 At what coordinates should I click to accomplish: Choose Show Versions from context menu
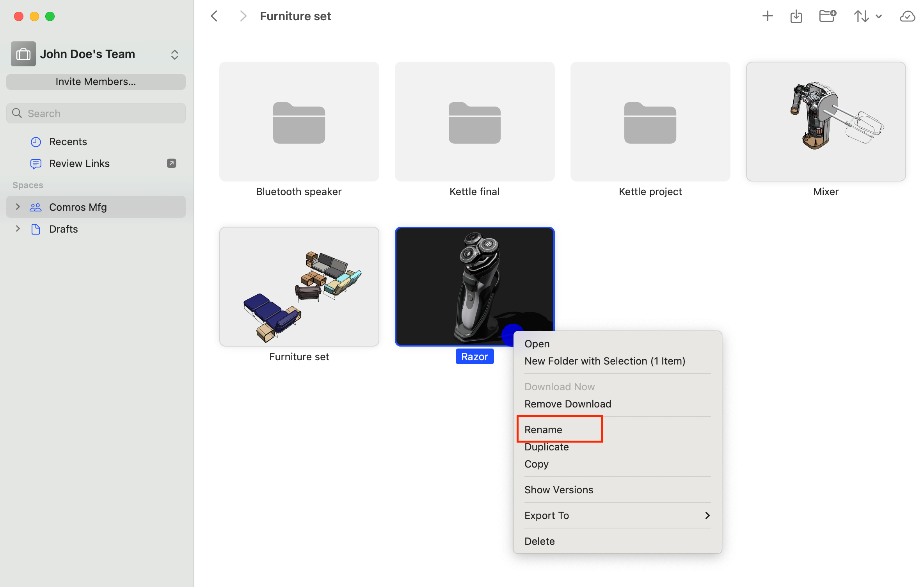coord(617,490)
